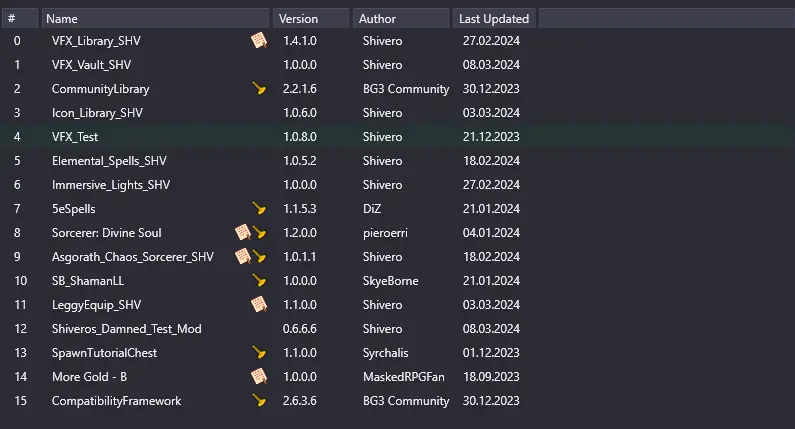
Task: Sort by the Version column header
Action: pyautogui.click(x=312, y=19)
